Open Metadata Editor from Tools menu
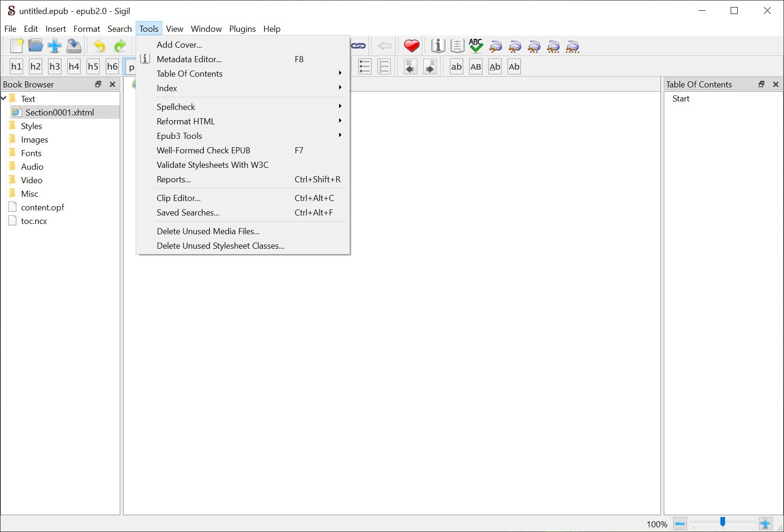The height and width of the screenshot is (532, 784). click(189, 59)
